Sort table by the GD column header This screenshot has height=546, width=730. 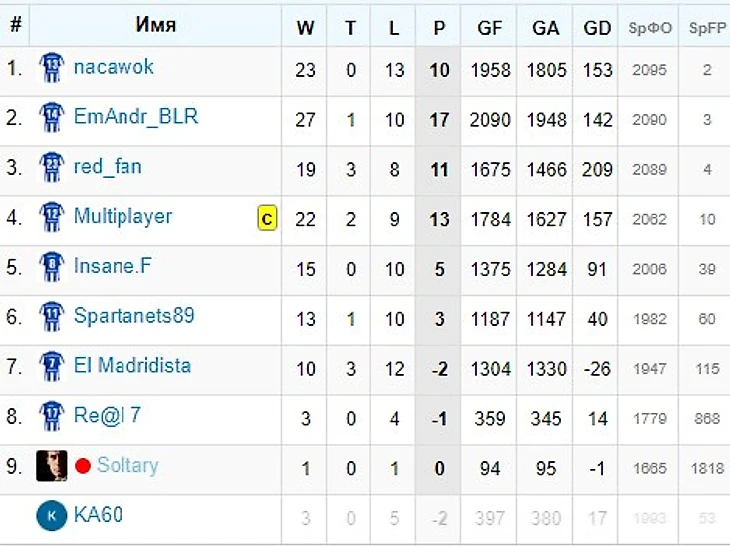pos(597,28)
